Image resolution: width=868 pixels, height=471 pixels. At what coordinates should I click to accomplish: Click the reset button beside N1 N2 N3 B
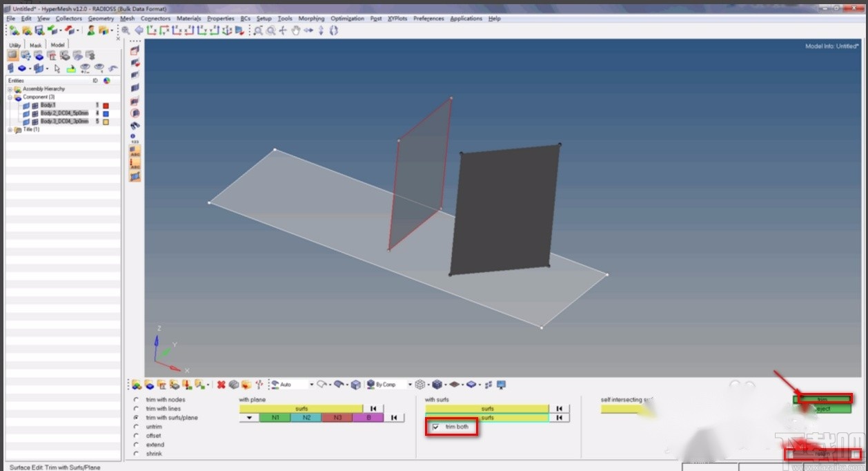tap(393, 418)
